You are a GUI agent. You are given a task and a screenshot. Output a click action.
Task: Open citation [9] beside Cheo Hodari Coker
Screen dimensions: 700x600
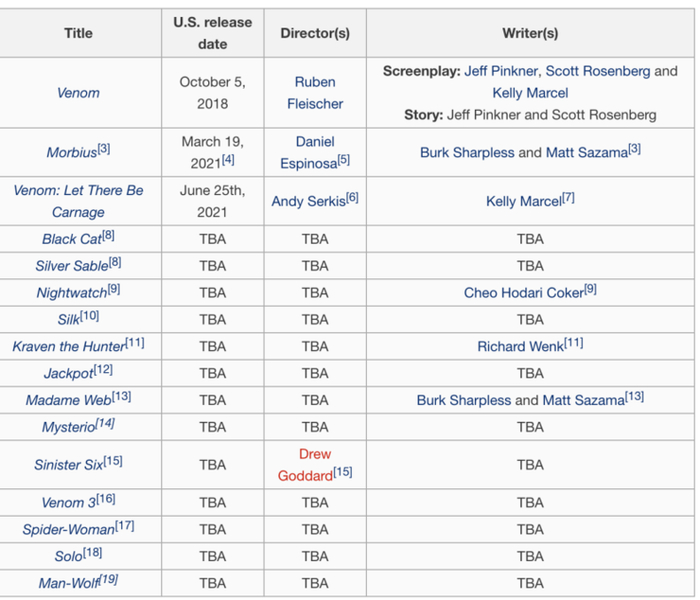pyautogui.click(x=591, y=289)
